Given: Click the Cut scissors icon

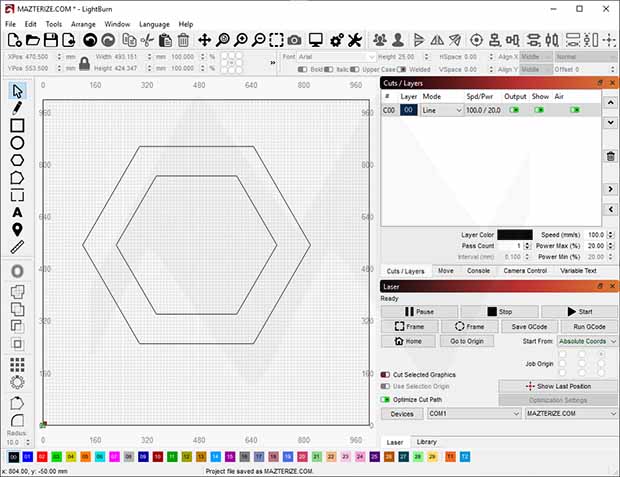Looking at the screenshot, I should (147, 40).
